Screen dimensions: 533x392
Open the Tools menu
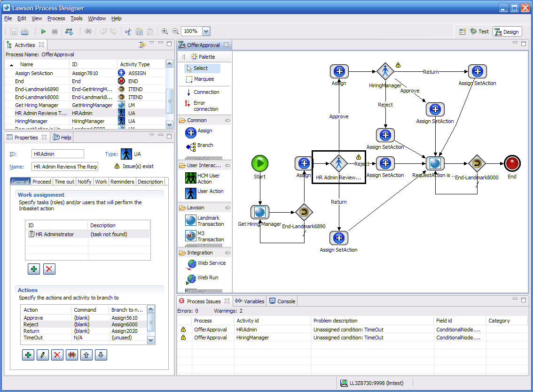[77, 18]
